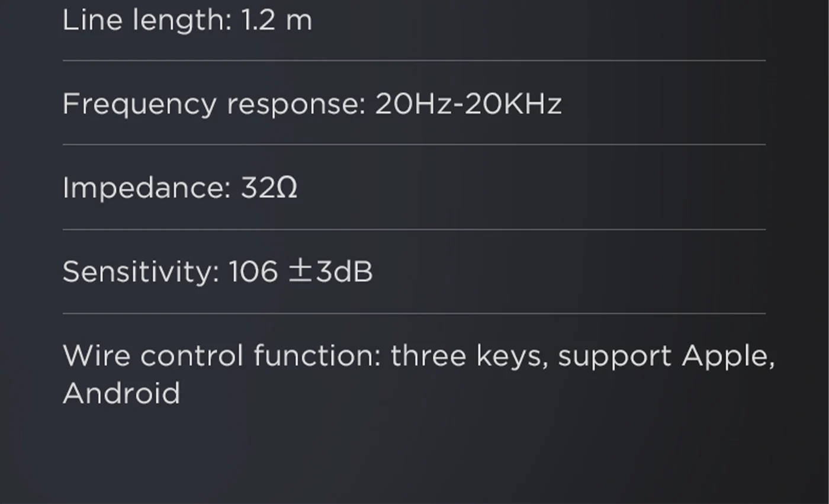The image size is (829, 504).
Task: Select the "106" sensitivity number
Action: (253, 272)
